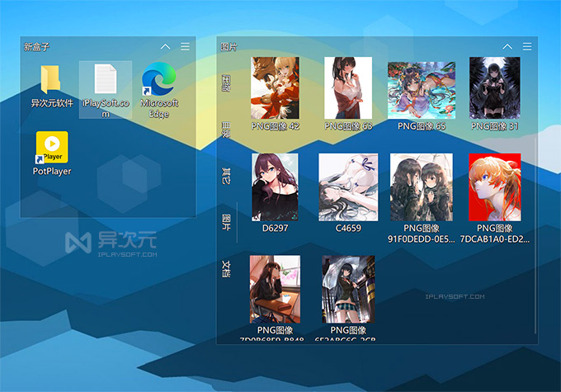This screenshot has width=561, height=392.
Task: Click the D6297 file name
Action: pyautogui.click(x=275, y=228)
